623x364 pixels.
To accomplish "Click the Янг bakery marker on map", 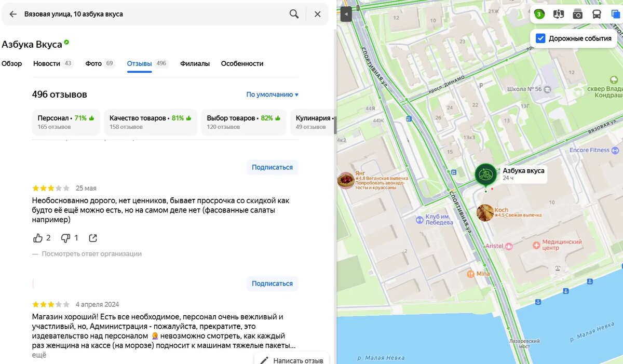I will coord(346,180).
